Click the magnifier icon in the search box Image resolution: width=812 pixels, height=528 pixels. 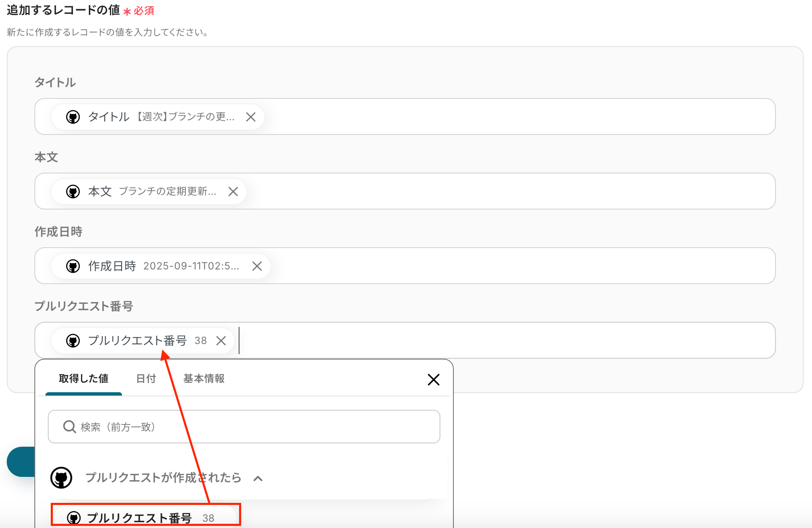(69, 427)
